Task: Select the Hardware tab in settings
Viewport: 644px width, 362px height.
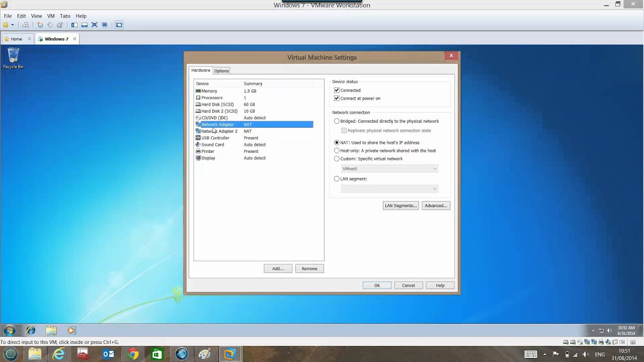Action: point(201,70)
